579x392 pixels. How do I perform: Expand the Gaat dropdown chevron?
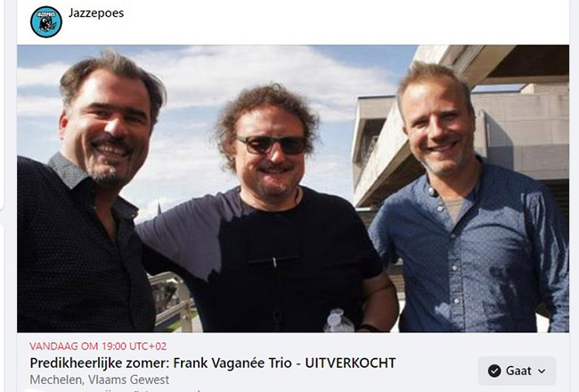[542, 371]
